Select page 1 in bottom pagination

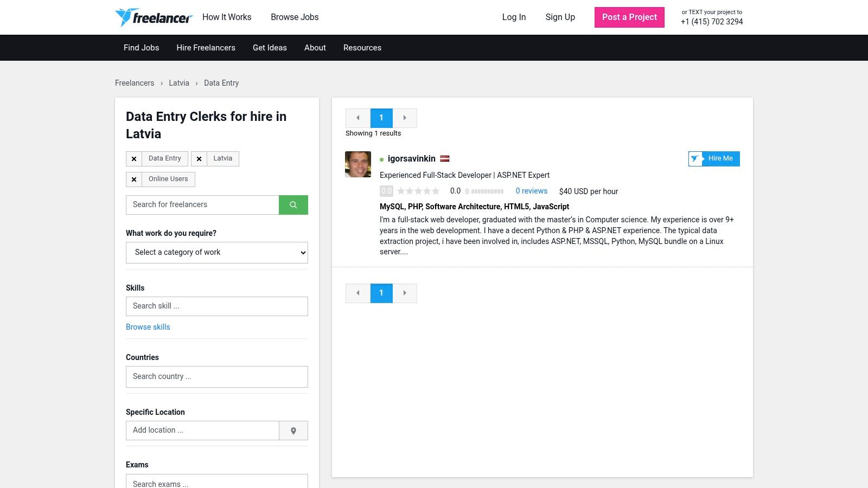[x=381, y=293]
